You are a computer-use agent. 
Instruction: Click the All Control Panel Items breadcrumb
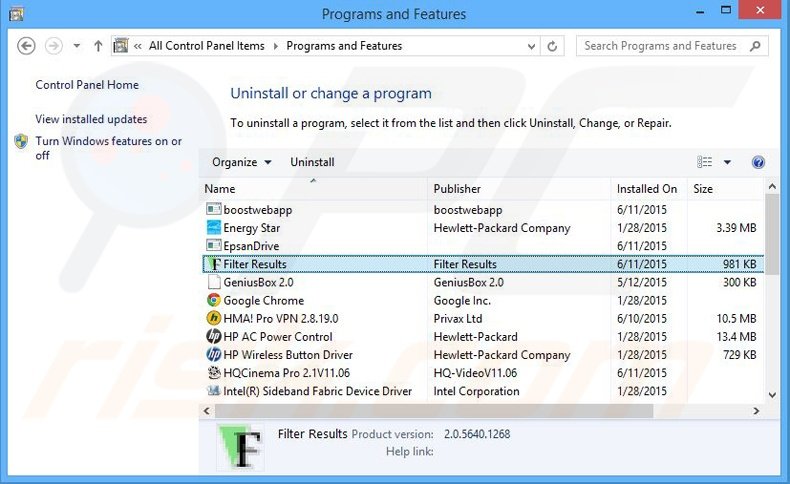[207, 46]
